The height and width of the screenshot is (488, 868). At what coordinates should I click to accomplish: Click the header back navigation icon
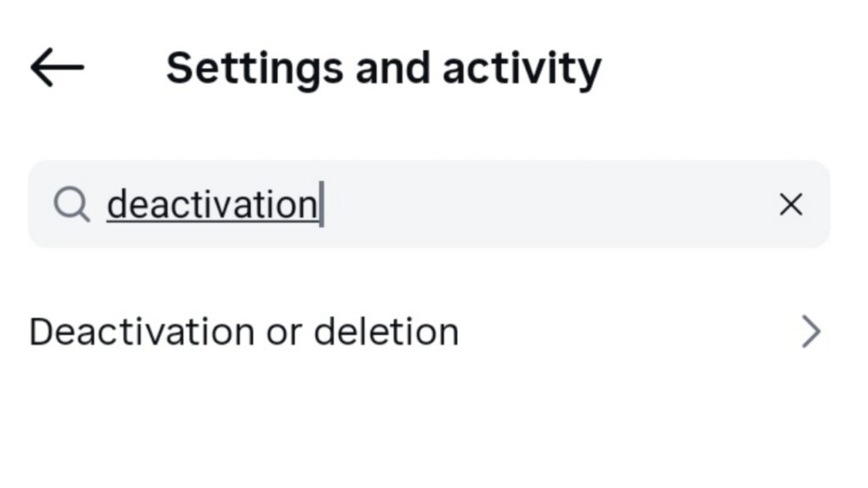pos(57,68)
